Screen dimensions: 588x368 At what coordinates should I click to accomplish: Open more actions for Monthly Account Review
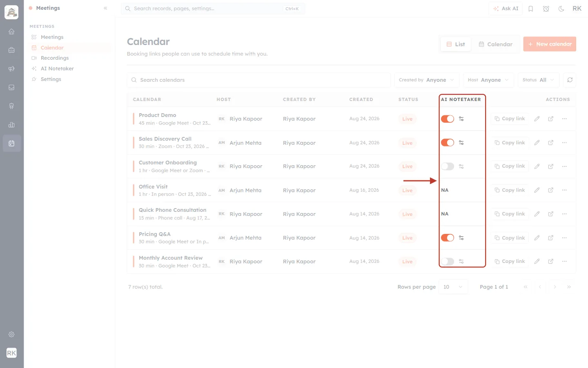pos(564,261)
